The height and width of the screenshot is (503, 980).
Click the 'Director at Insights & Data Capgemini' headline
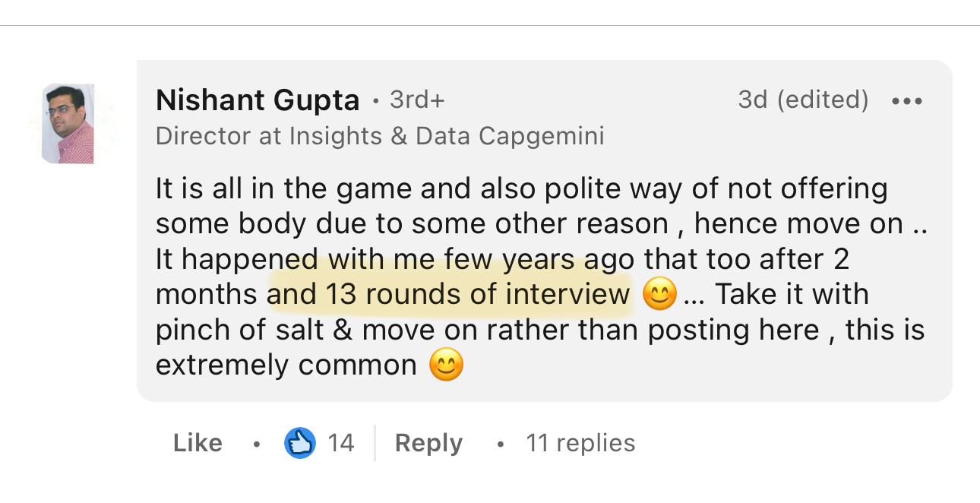(380, 136)
